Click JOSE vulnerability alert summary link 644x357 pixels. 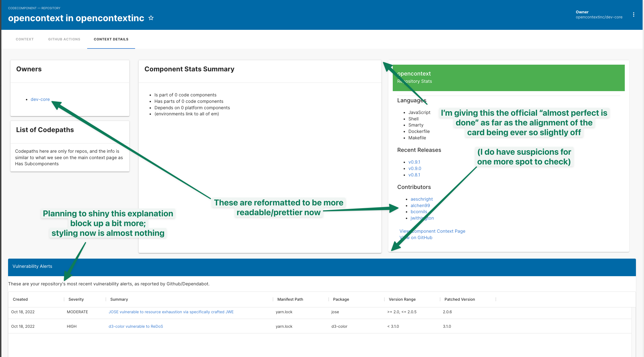point(171,312)
